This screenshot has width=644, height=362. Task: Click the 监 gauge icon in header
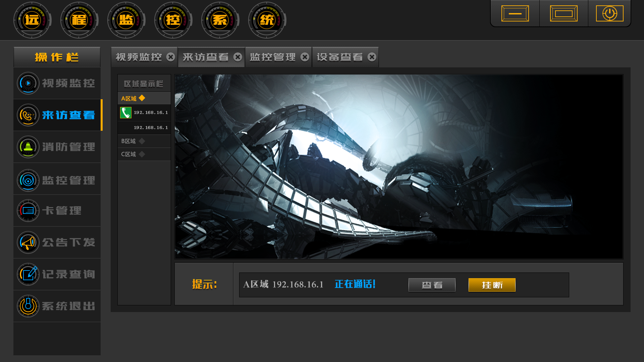pos(126,20)
